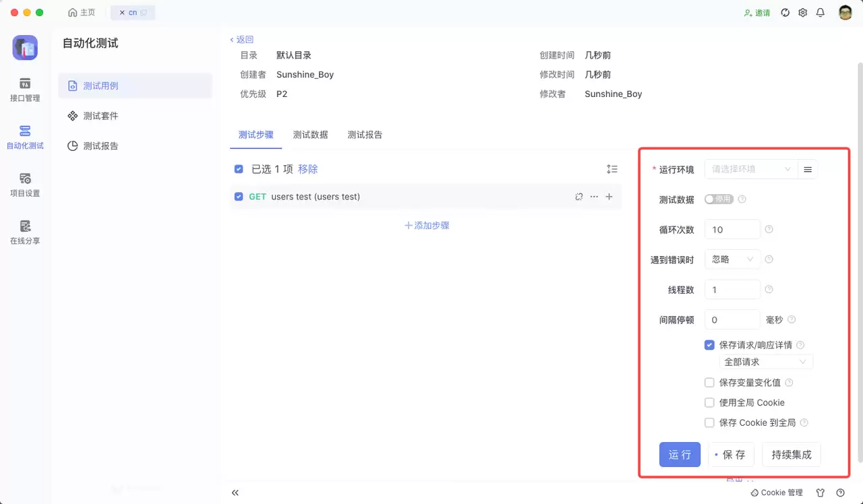Click the help icon next to 循环次数

point(769,229)
